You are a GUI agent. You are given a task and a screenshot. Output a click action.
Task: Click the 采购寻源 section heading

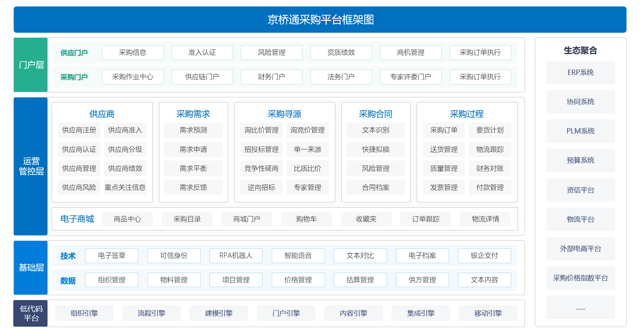(x=284, y=114)
